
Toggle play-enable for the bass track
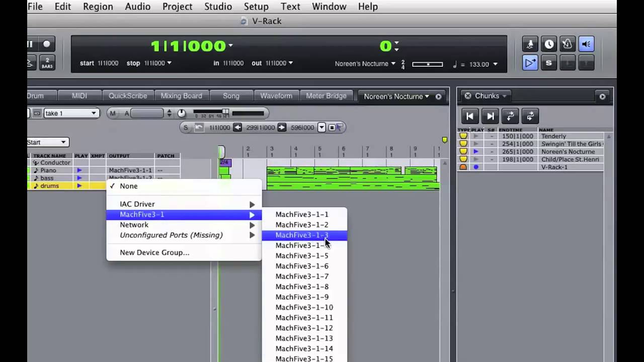point(79,178)
